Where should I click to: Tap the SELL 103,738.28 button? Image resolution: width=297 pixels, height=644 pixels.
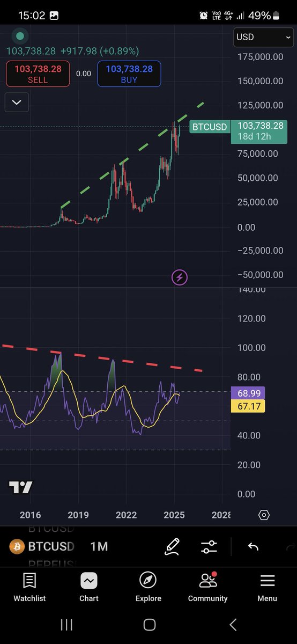click(x=38, y=74)
